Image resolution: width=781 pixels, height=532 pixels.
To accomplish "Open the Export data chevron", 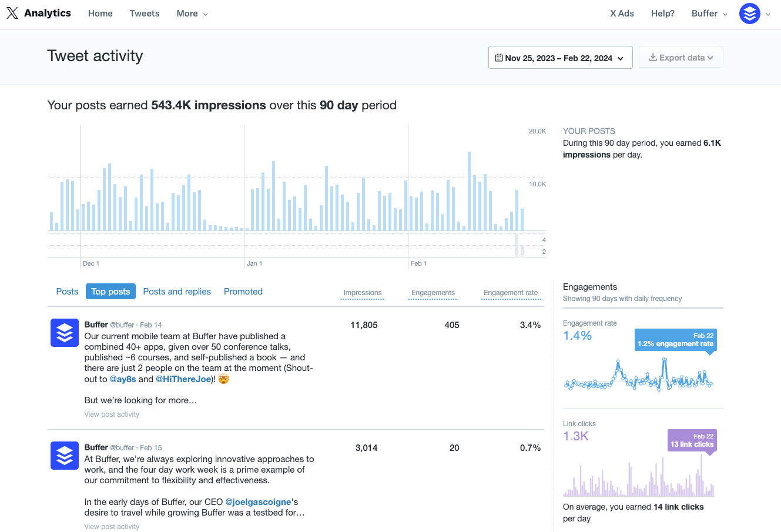I will tap(710, 58).
